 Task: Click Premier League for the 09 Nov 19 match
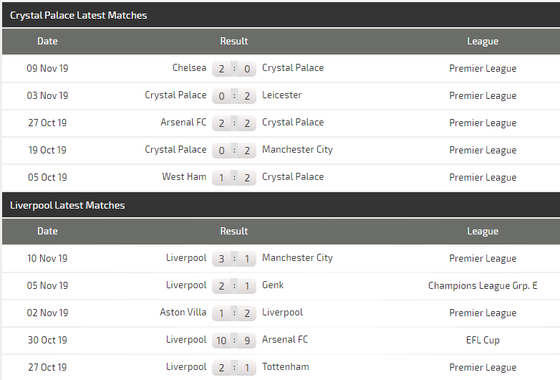click(482, 69)
